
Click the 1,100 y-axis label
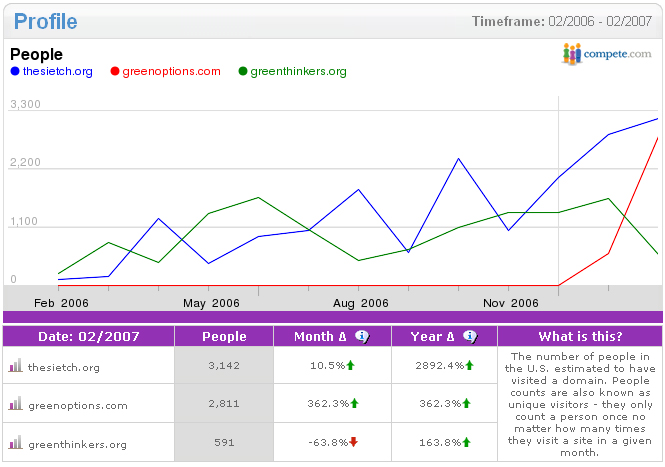pyautogui.click(x=24, y=221)
